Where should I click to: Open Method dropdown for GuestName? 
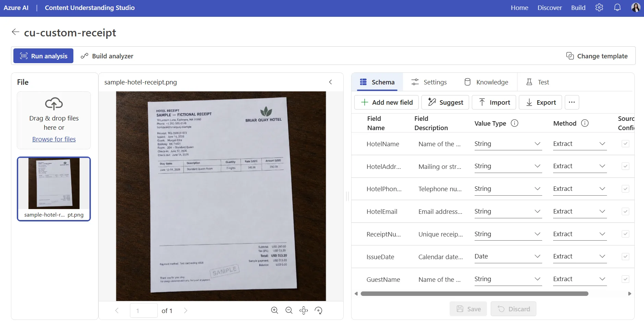(580, 279)
